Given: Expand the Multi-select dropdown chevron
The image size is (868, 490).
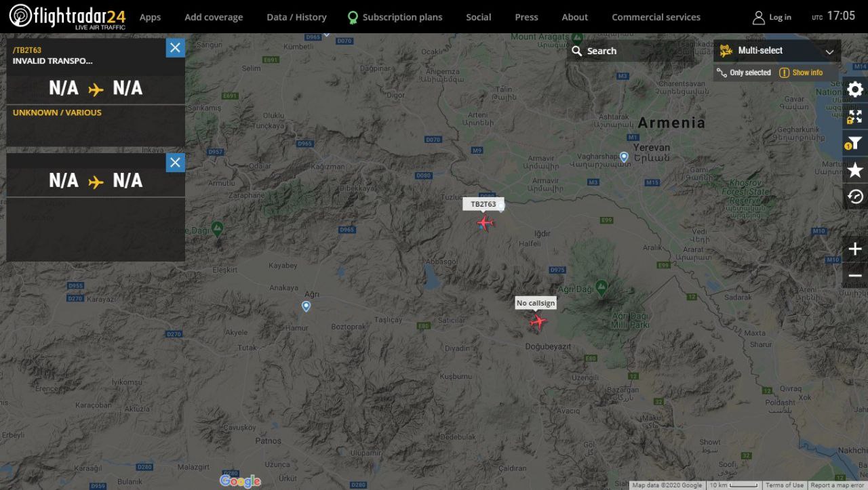Looking at the screenshot, I should (x=829, y=52).
